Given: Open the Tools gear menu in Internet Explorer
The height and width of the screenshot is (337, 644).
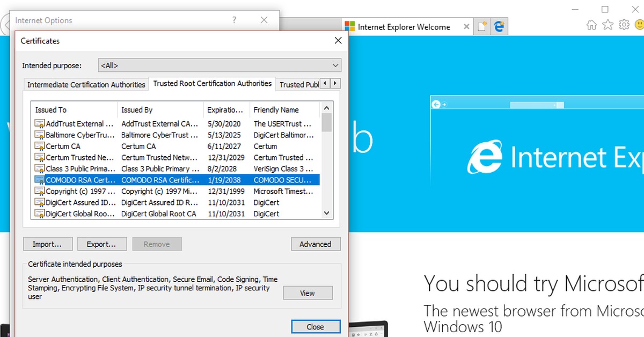Looking at the screenshot, I should tap(624, 25).
